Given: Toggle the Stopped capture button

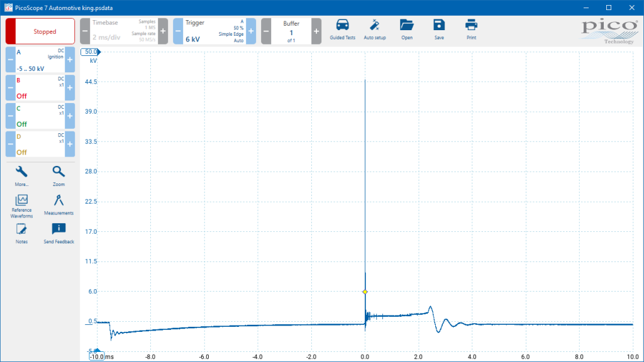Looking at the screenshot, I should click(x=40, y=31).
